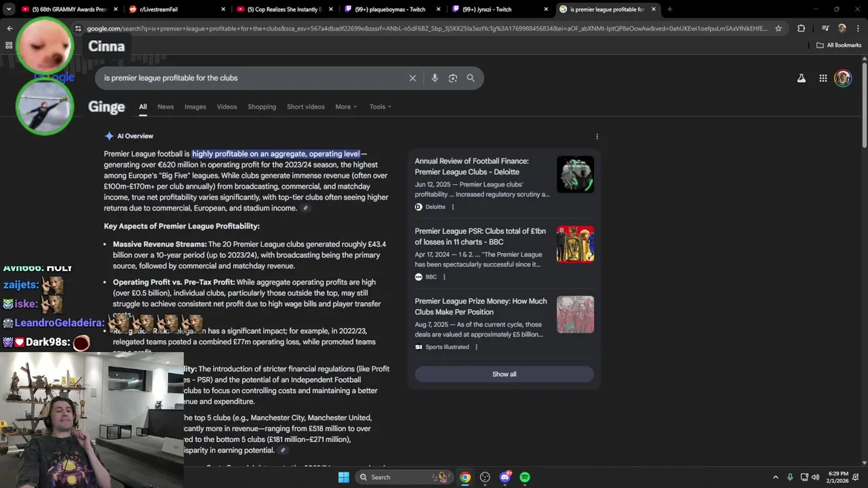Open Chrome from the taskbar
Screen dimensions: 868x488
tap(465, 477)
